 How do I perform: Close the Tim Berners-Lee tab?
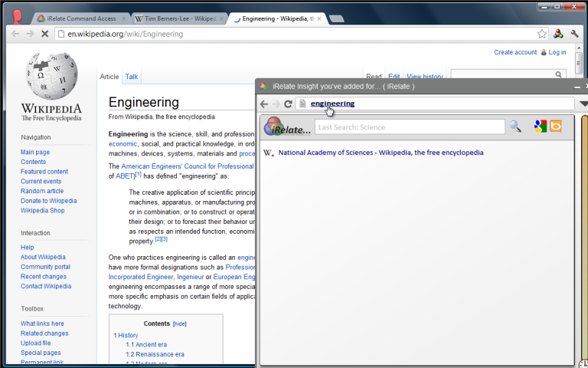[221, 18]
